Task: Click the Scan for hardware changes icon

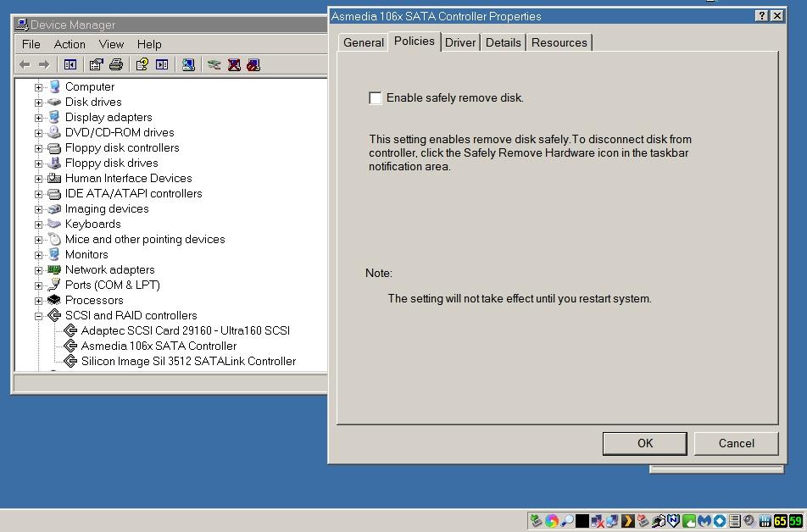Action: [188, 64]
